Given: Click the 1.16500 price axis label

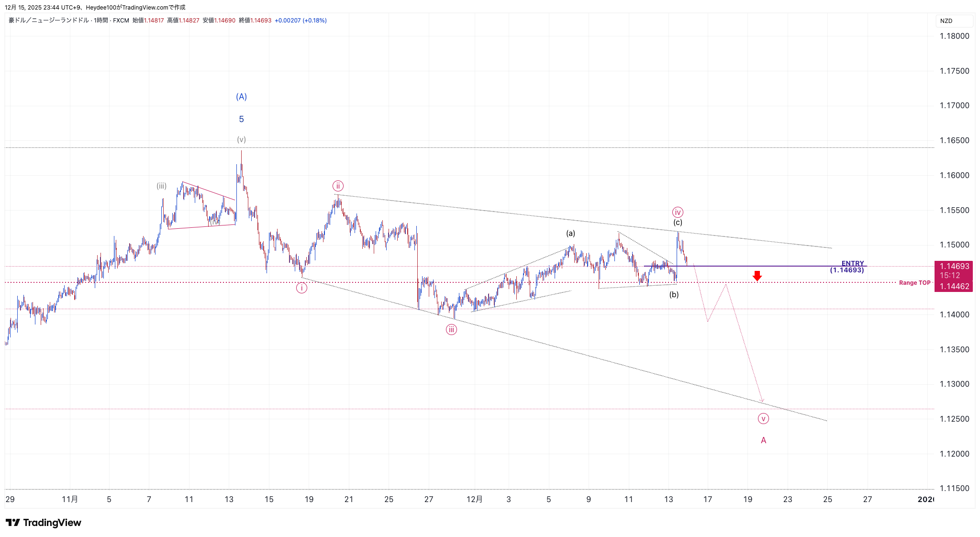Looking at the screenshot, I should coord(954,141).
